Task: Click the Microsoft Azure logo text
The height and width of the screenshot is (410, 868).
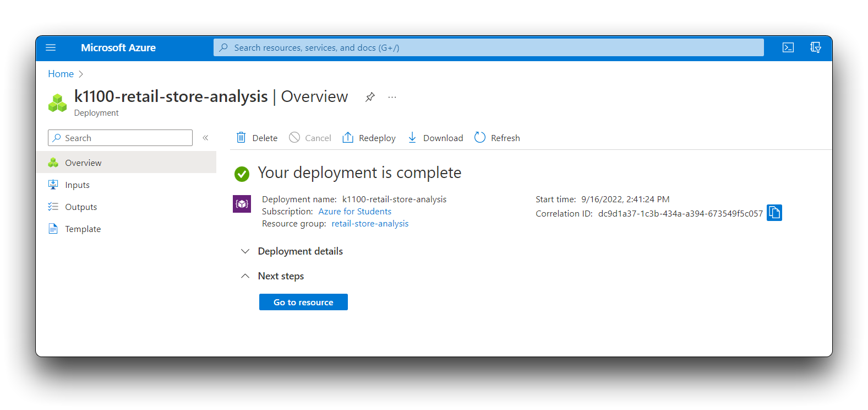Action: click(x=118, y=48)
